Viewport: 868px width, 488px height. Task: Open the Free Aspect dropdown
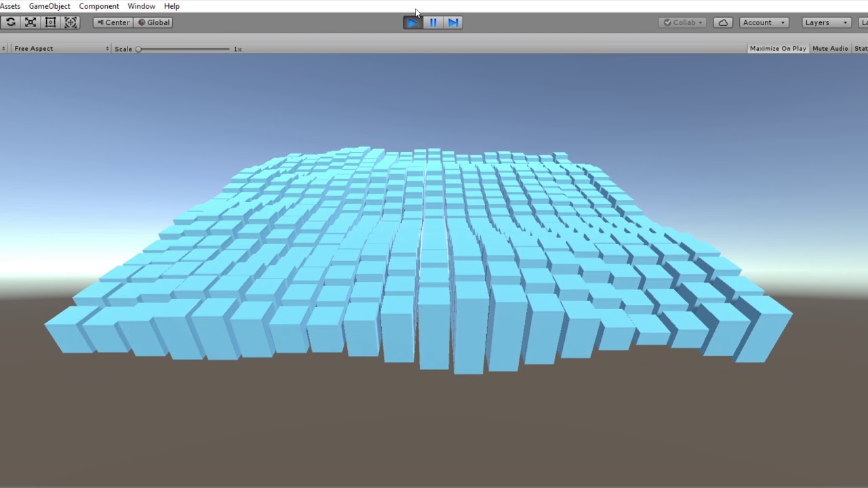point(61,49)
